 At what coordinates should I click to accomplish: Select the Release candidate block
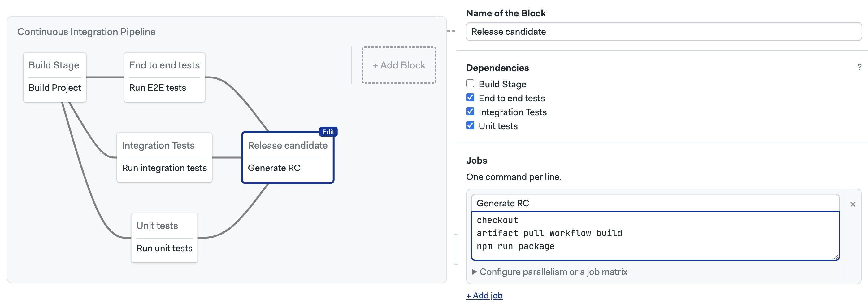(x=287, y=145)
